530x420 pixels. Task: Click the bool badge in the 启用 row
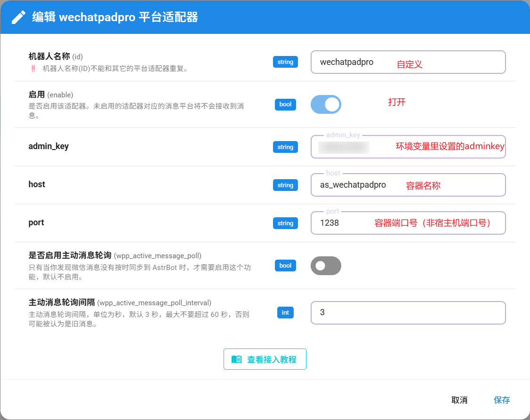click(285, 104)
